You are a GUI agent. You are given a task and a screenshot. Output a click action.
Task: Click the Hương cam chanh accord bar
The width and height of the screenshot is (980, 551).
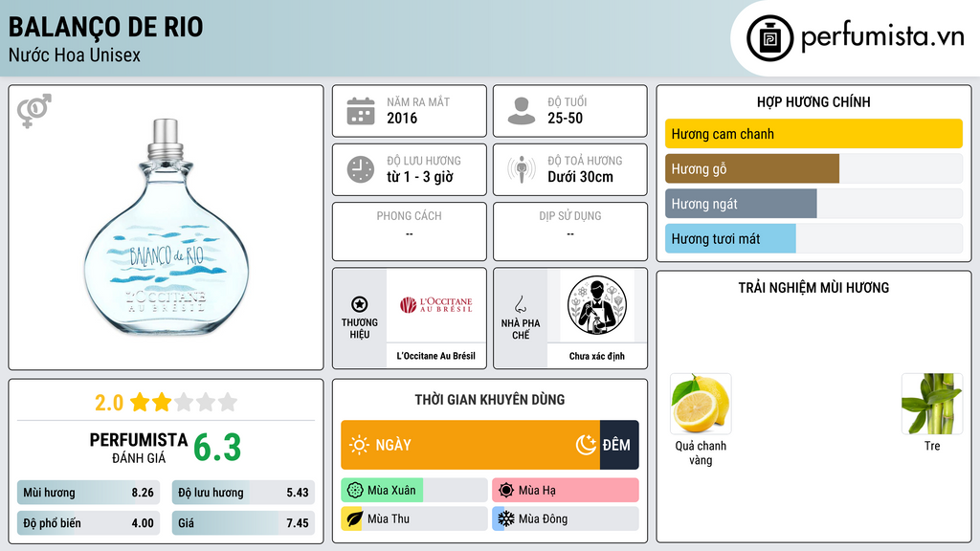(x=813, y=134)
